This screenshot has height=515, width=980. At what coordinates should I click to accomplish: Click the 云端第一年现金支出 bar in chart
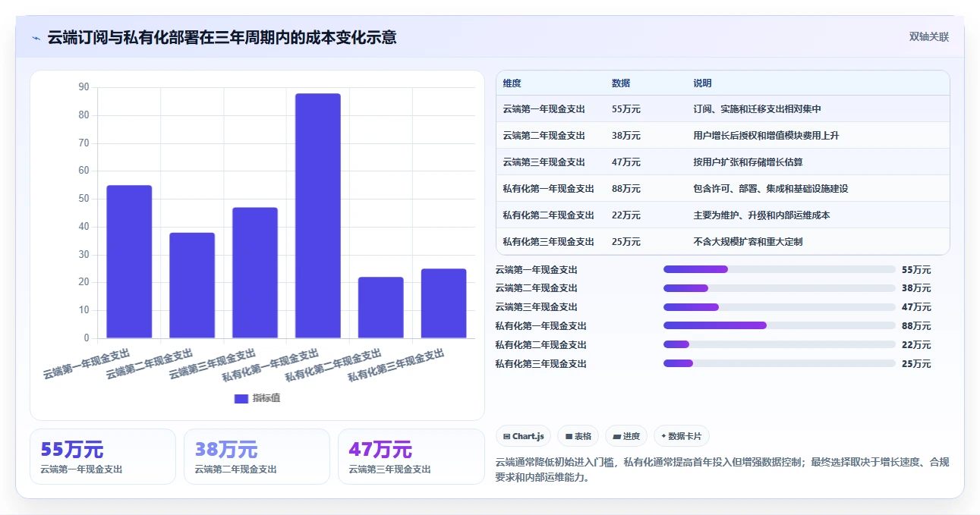(x=129, y=262)
